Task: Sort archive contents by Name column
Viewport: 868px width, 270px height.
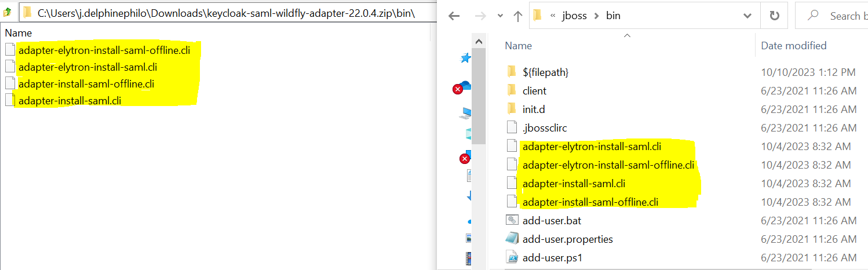Action: [x=19, y=33]
